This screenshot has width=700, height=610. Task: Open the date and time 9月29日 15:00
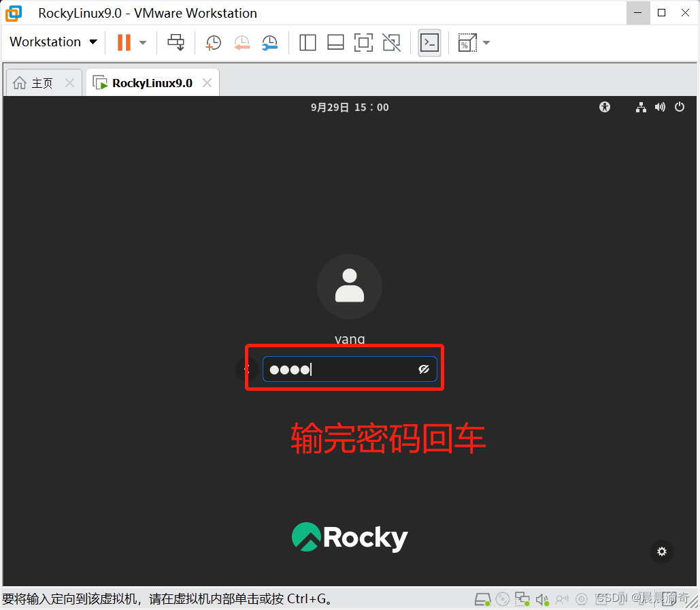(x=350, y=108)
